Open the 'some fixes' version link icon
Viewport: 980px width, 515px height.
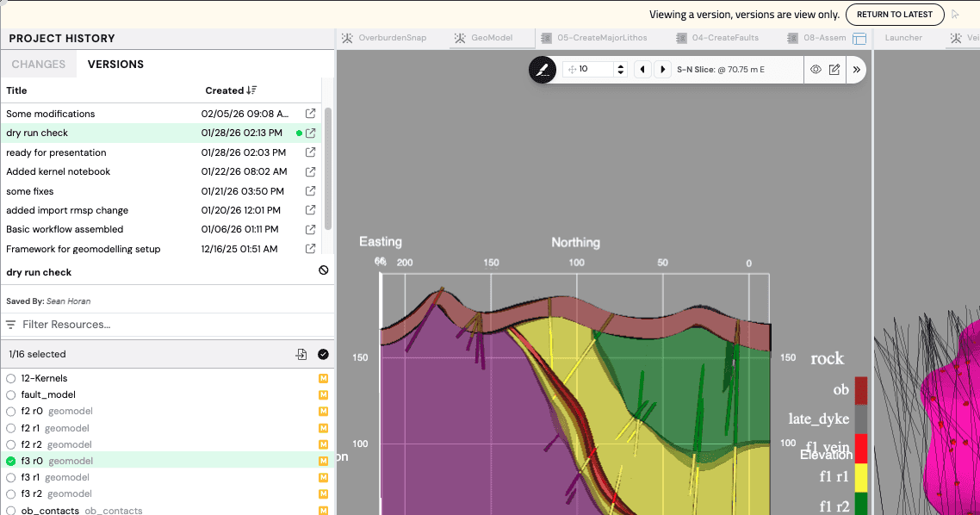click(x=310, y=191)
